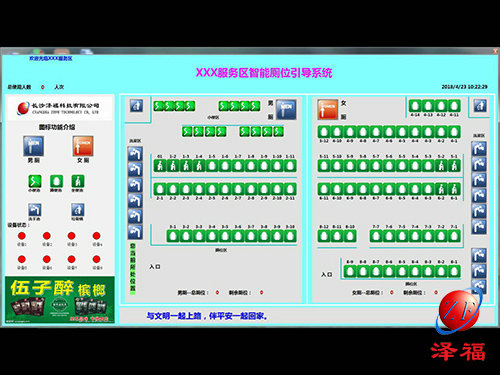Click the blue MEN restroom icon in legend
This screenshot has width=500, height=375.
click(x=33, y=146)
